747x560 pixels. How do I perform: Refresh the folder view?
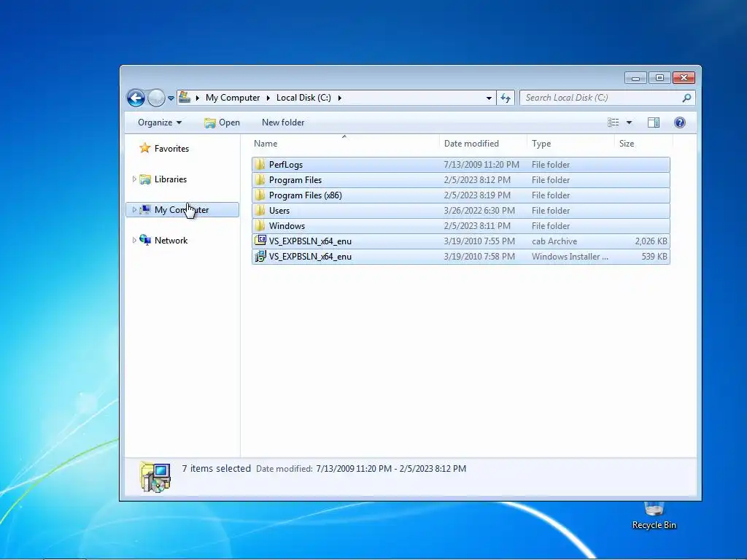pyautogui.click(x=506, y=98)
